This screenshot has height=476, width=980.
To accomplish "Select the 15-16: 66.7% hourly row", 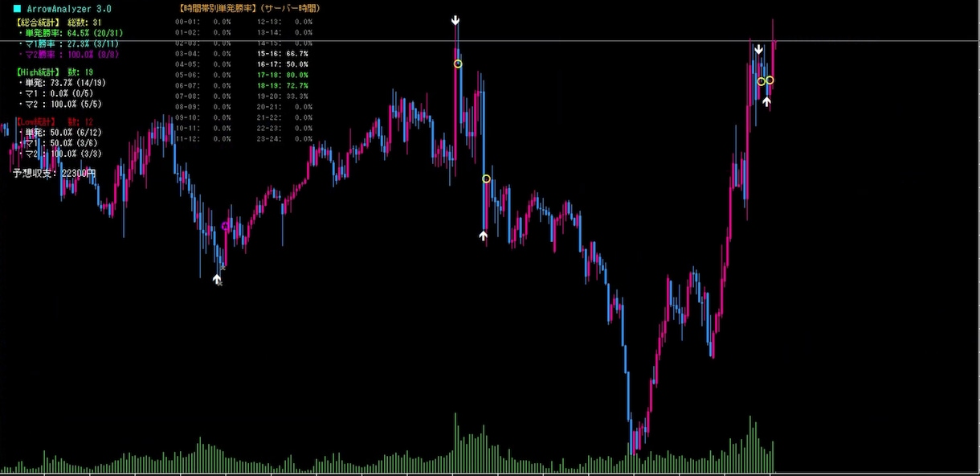I will pos(283,53).
